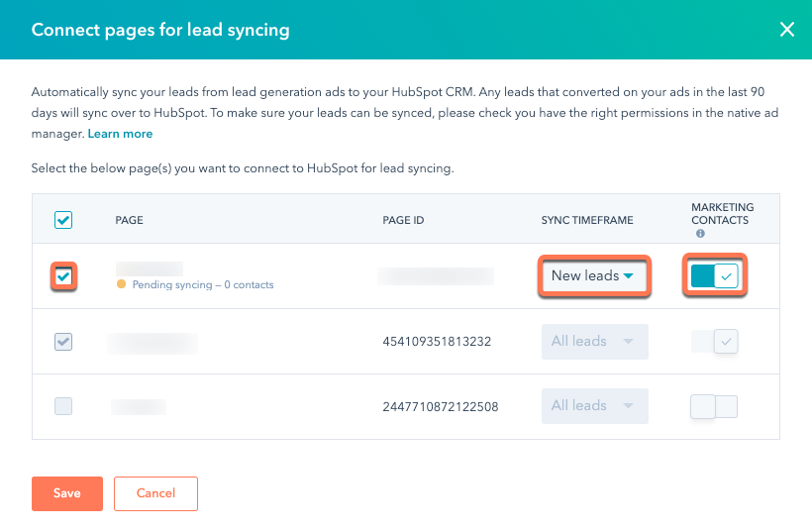The width and height of the screenshot is (812, 532).
Task: Toggle marketing contacts switch for page 454109351813232
Action: coord(714,342)
